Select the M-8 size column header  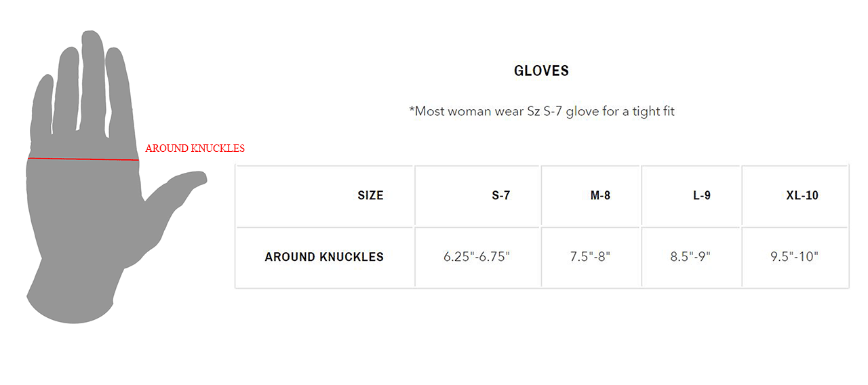(x=600, y=196)
